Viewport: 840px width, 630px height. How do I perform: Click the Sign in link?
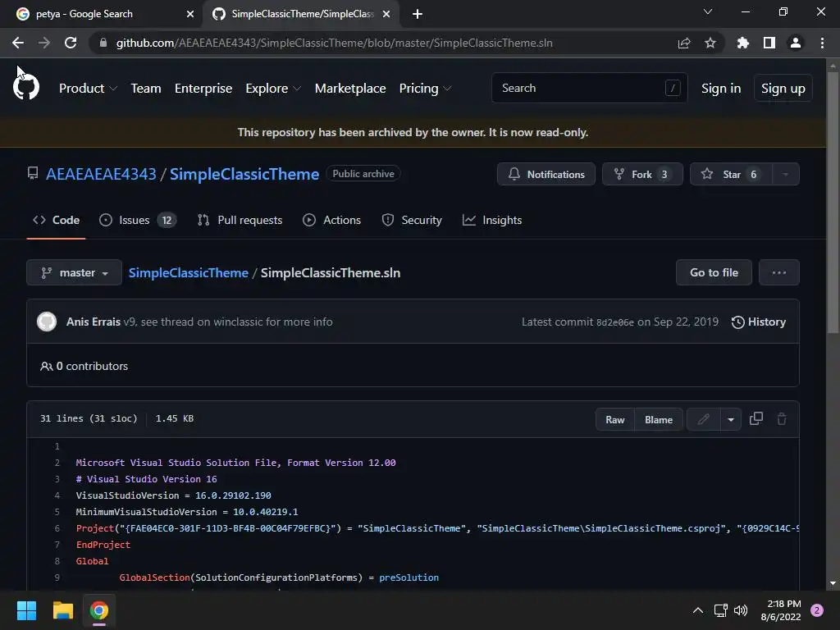[721, 89]
